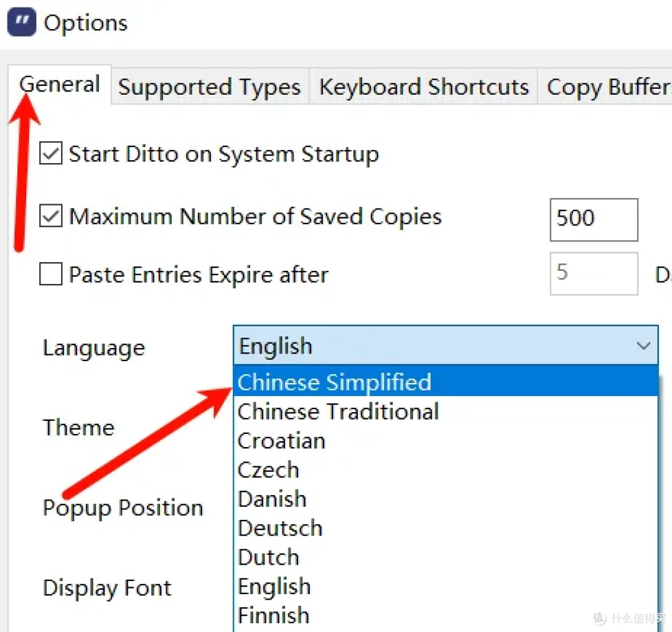Open the Keyboard Shortcuts tab
672x632 pixels.
click(x=424, y=87)
